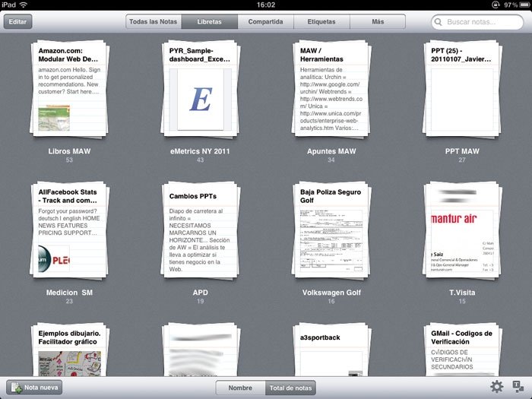Go to the Etiquetas tab

click(321, 22)
